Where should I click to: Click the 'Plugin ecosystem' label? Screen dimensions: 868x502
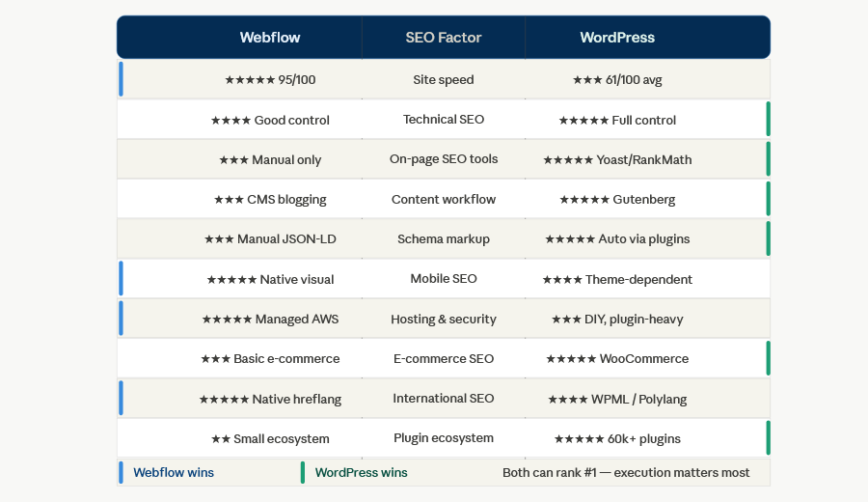tap(444, 438)
